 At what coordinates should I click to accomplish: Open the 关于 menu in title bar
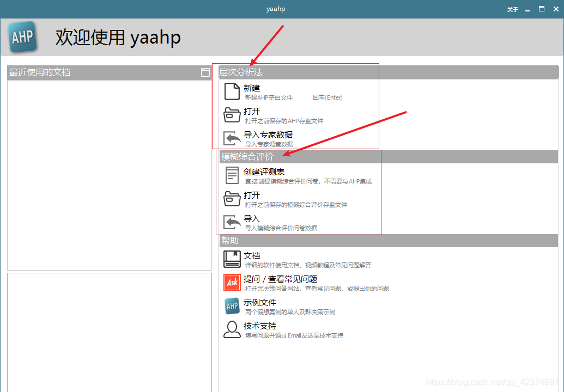point(513,9)
